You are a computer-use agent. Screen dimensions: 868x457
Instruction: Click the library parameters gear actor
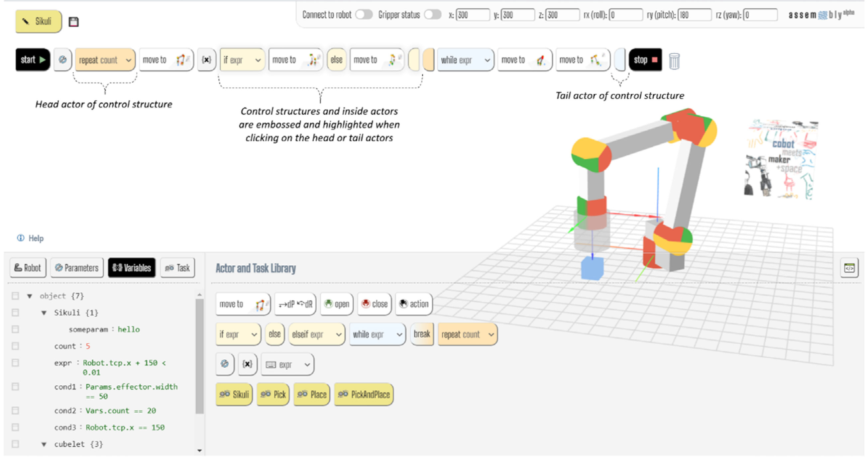tap(225, 364)
